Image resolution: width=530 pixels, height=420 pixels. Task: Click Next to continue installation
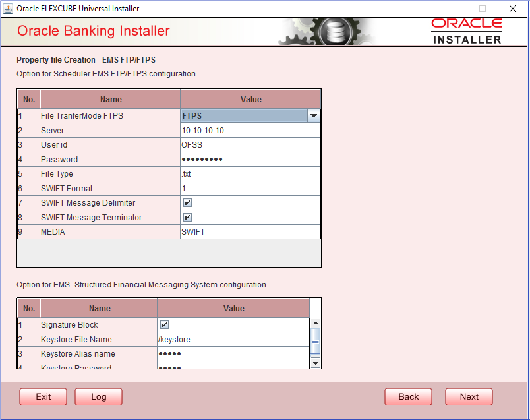469,397
